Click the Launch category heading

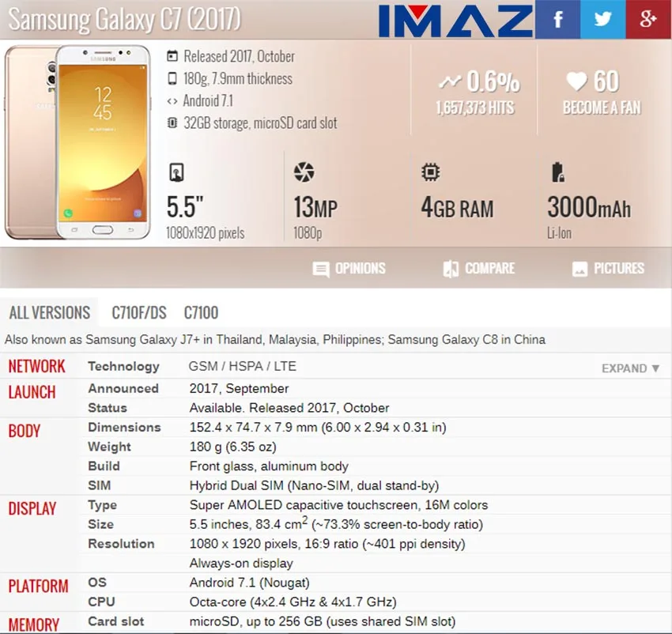[32, 392]
